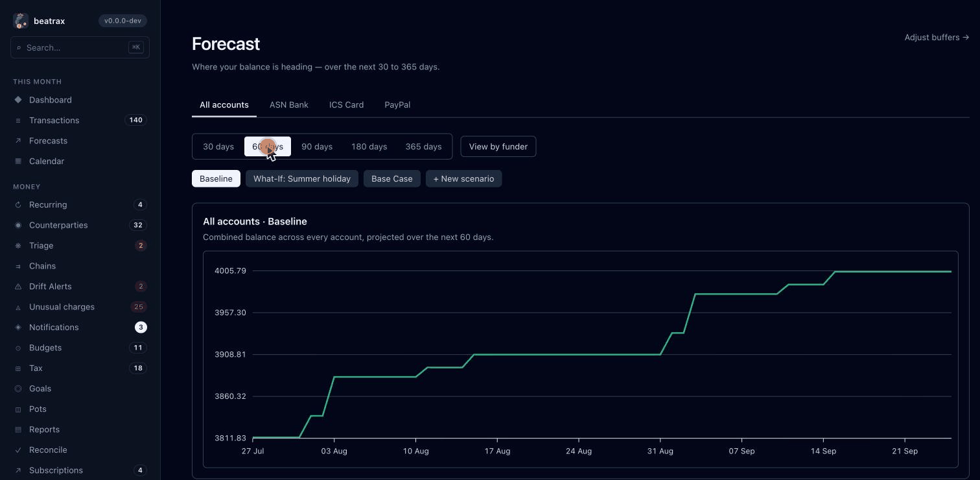Switch to the ASN Bank tab
The width and height of the screenshot is (980, 480).
(289, 104)
